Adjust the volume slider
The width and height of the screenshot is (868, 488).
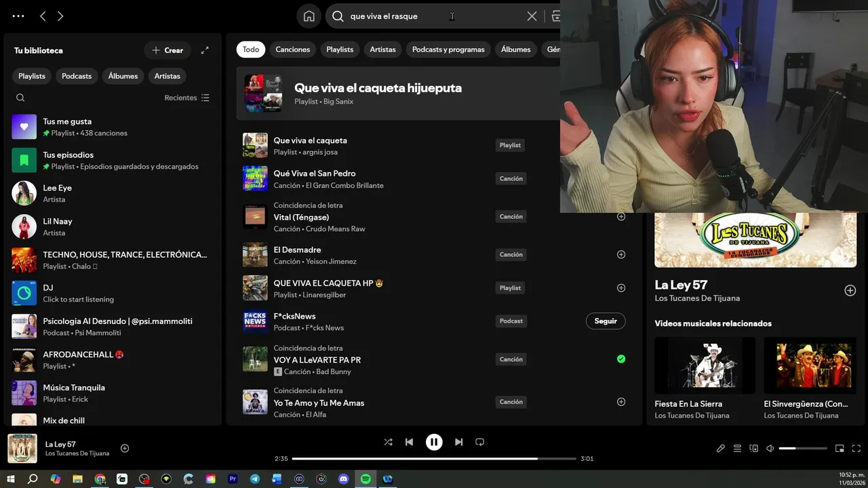point(803,448)
